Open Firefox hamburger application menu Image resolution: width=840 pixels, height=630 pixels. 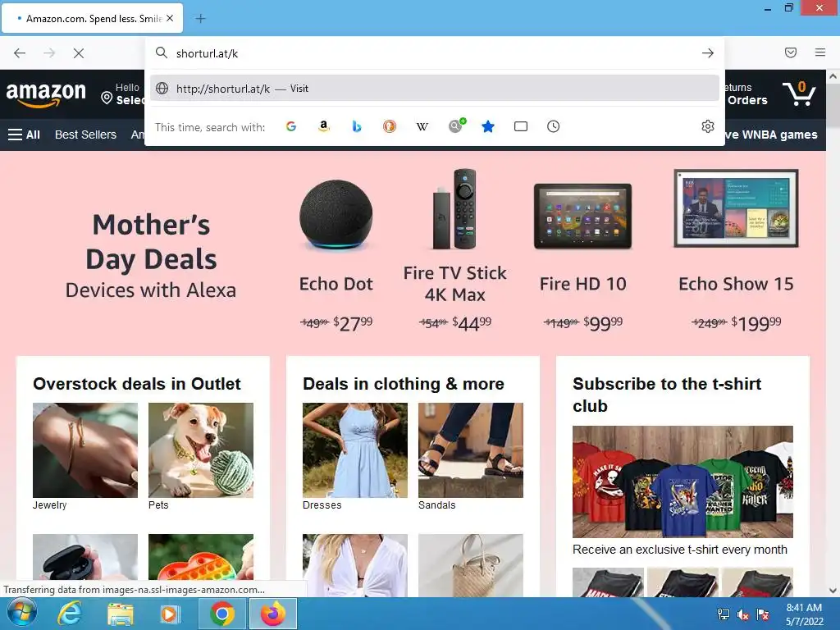pos(820,52)
